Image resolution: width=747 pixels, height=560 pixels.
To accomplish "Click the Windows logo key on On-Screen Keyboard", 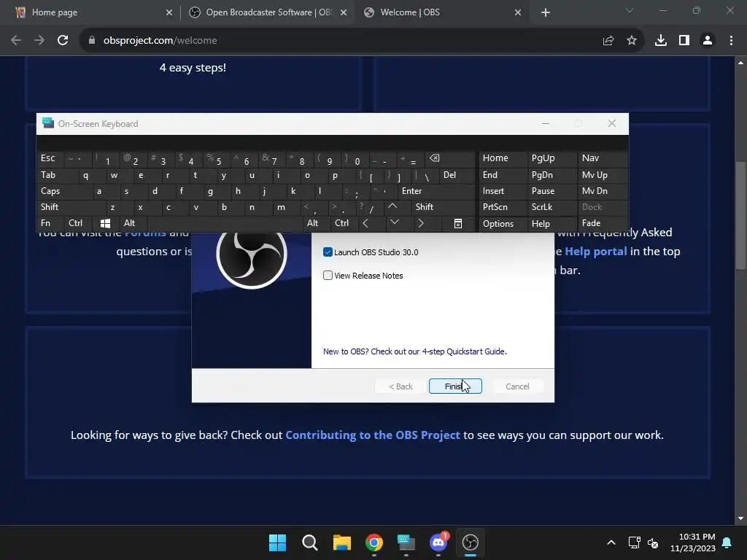I will [x=105, y=223].
